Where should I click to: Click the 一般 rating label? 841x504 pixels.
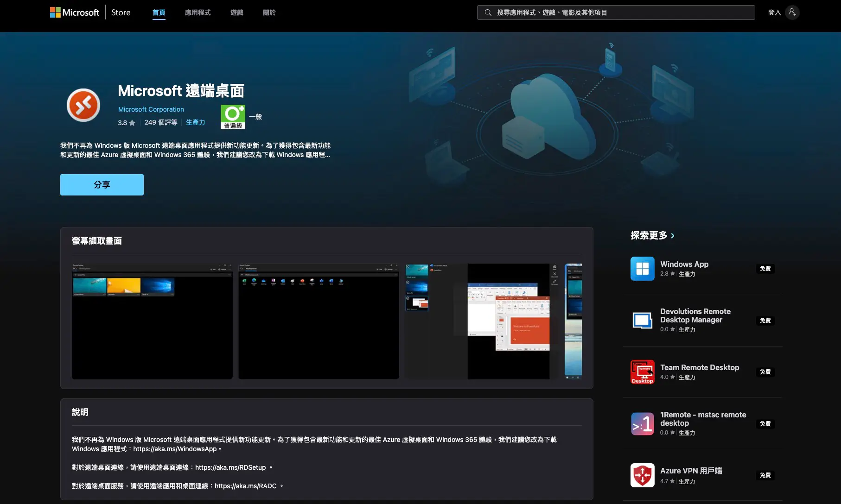pos(255,117)
